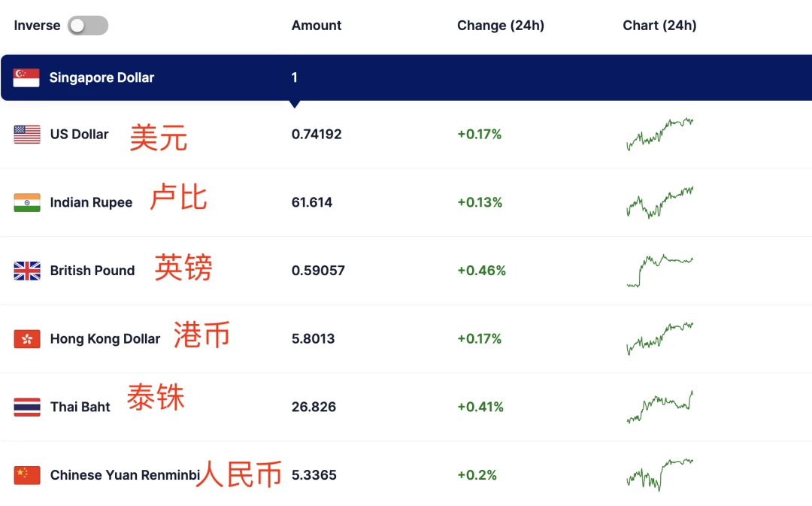The width and height of the screenshot is (812, 506).
Task: Click the Chinese flag icon
Action: pos(27,475)
